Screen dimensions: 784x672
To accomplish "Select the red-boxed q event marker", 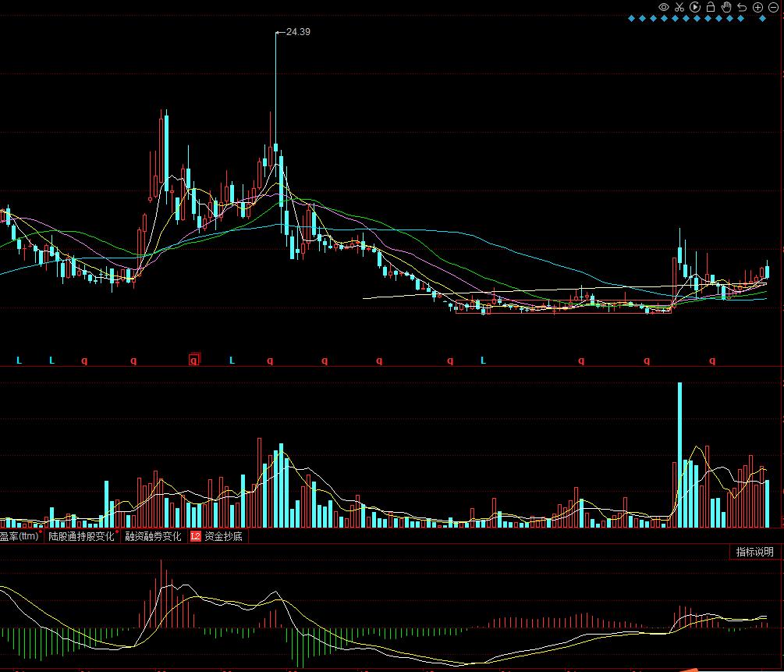I will tap(194, 359).
